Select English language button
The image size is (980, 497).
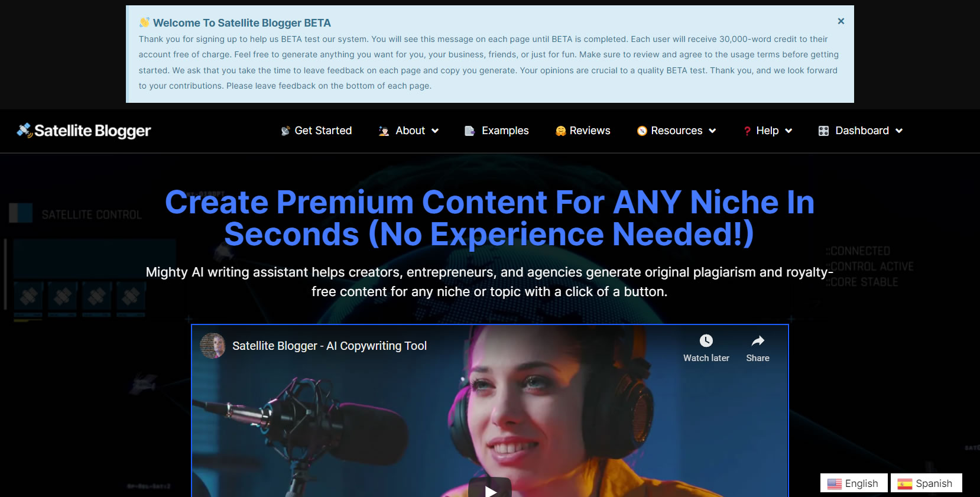tap(854, 483)
